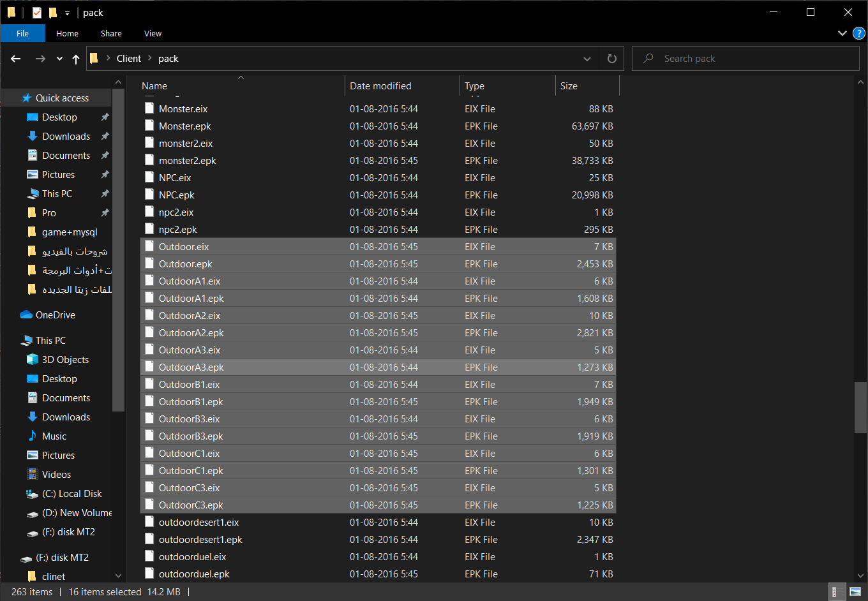Screen dimensions: 868x601
Task: Open the File menu
Action: pyautogui.click(x=22, y=33)
